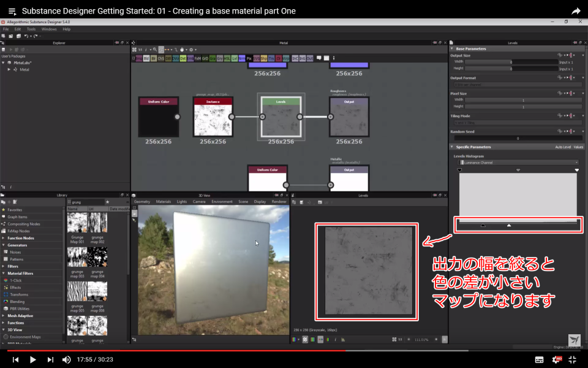Add a Normal (Nrm) node from toolbar
This screenshot has width=588, height=368.
[242, 59]
